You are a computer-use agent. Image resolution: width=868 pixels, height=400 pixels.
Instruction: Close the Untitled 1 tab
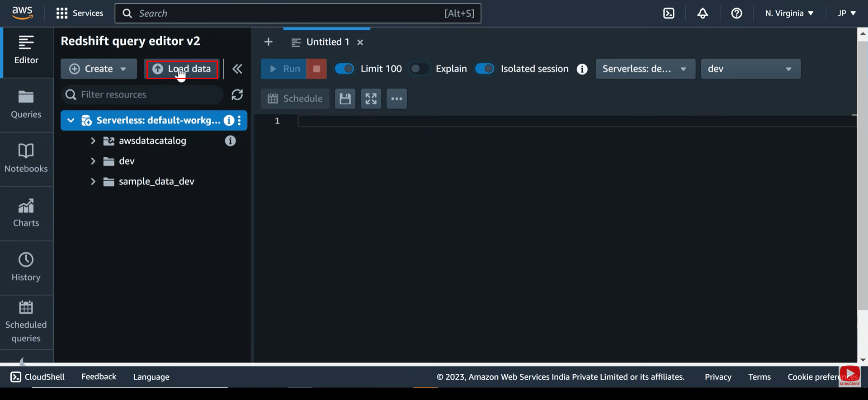[x=360, y=42]
